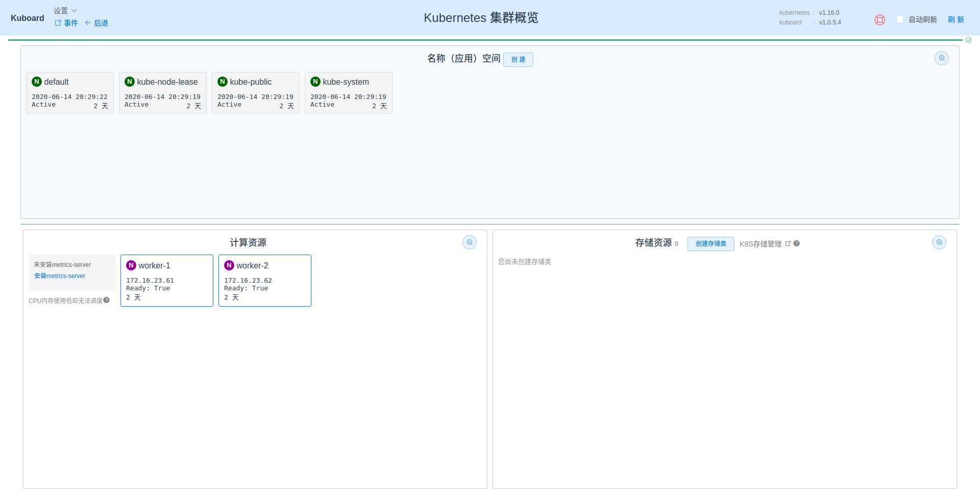The width and height of the screenshot is (980, 498).
Task: Enable the 自动刷新 checkbox
Action: tap(900, 19)
